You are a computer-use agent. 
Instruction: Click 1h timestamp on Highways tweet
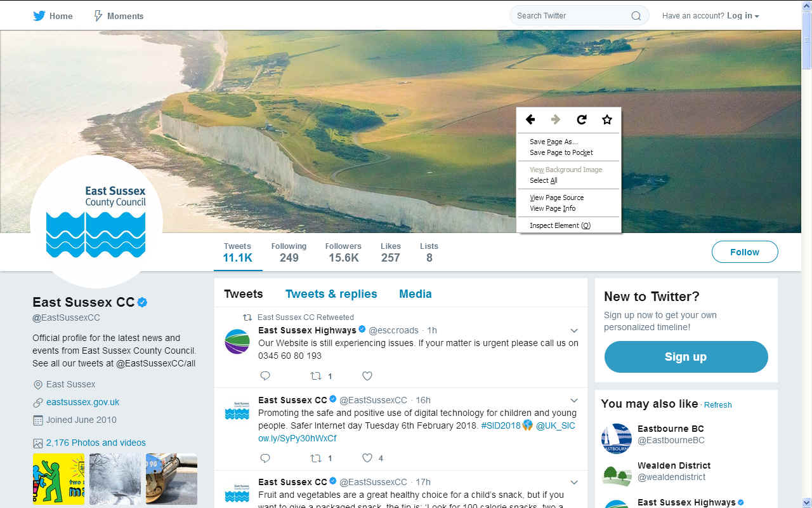point(432,330)
